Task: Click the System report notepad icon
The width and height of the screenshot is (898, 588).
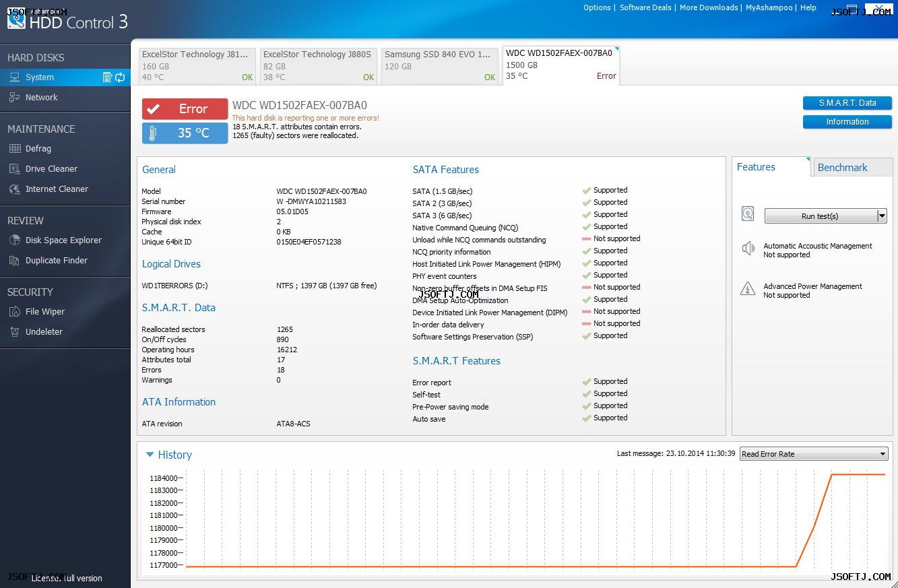Action: [107, 77]
